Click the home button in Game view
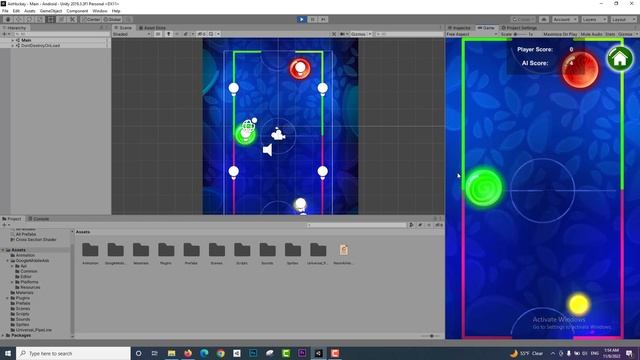Viewport: 640px width, 360px height. pyautogui.click(x=620, y=59)
